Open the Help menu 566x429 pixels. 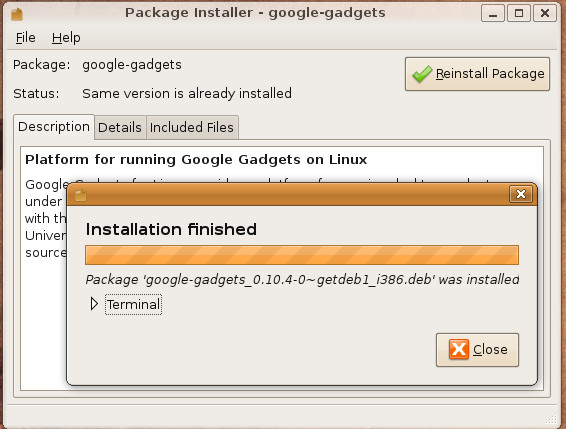point(66,38)
